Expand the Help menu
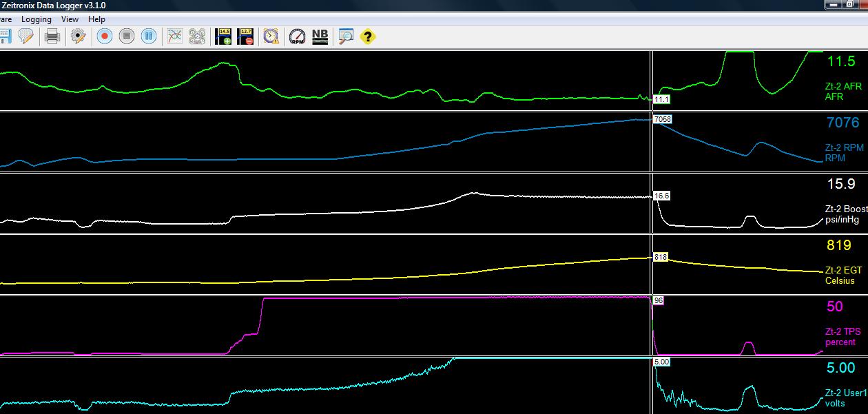Image resolution: width=868 pixels, height=414 pixels. [x=96, y=19]
